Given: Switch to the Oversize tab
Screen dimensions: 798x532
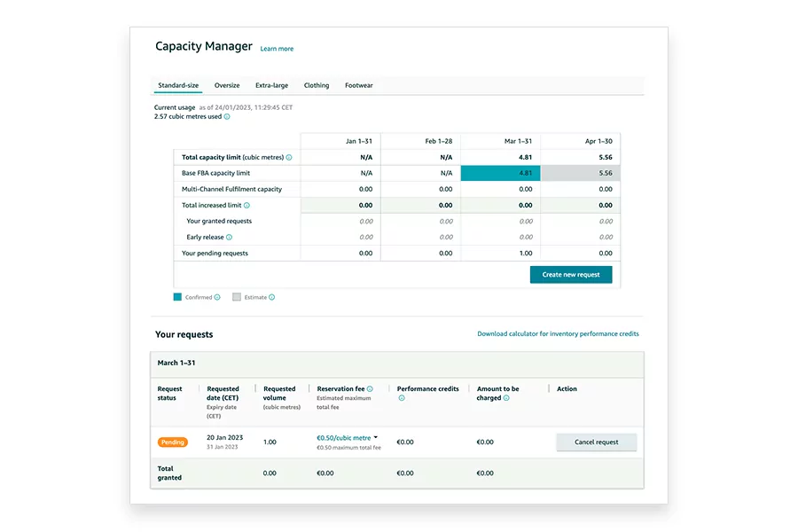Looking at the screenshot, I should (x=227, y=86).
